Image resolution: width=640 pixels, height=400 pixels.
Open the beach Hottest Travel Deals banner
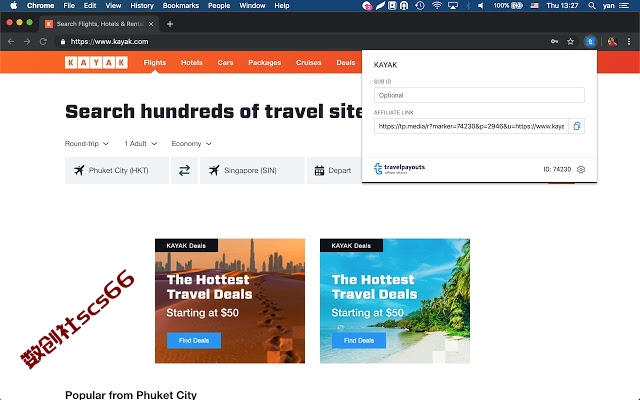395,301
